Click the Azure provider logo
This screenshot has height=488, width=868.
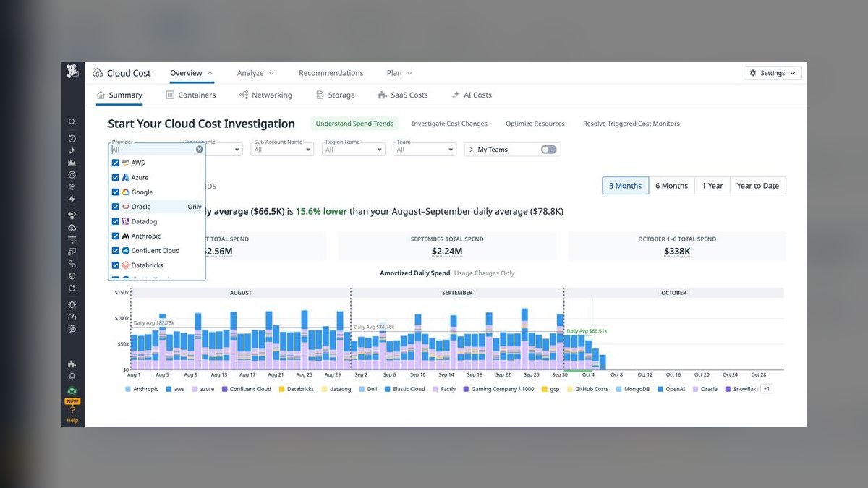[x=125, y=177]
